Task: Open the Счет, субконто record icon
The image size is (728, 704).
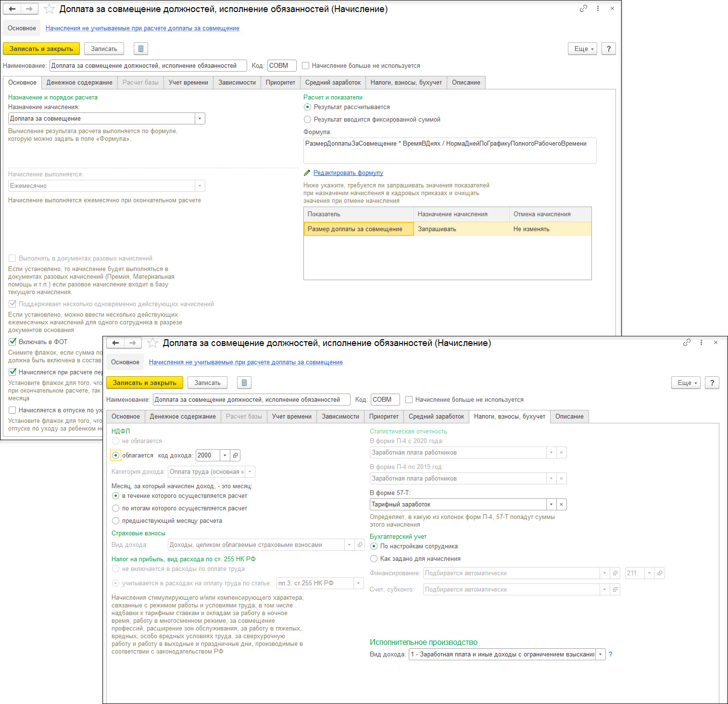Action: click(x=615, y=589)
